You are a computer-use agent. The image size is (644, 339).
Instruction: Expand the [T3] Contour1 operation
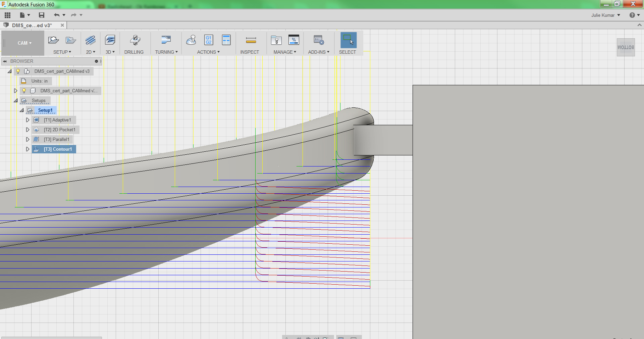point(28,149)
